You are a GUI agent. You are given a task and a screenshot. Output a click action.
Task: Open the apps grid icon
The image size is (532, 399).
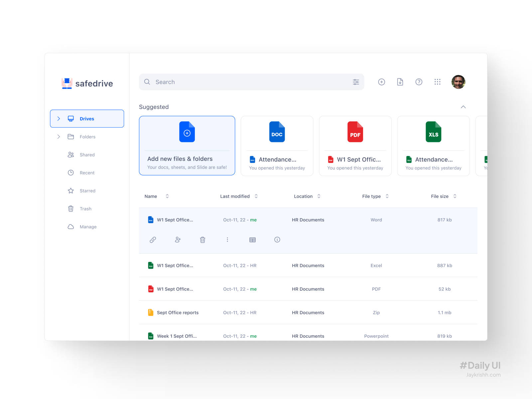coord(437,82)
